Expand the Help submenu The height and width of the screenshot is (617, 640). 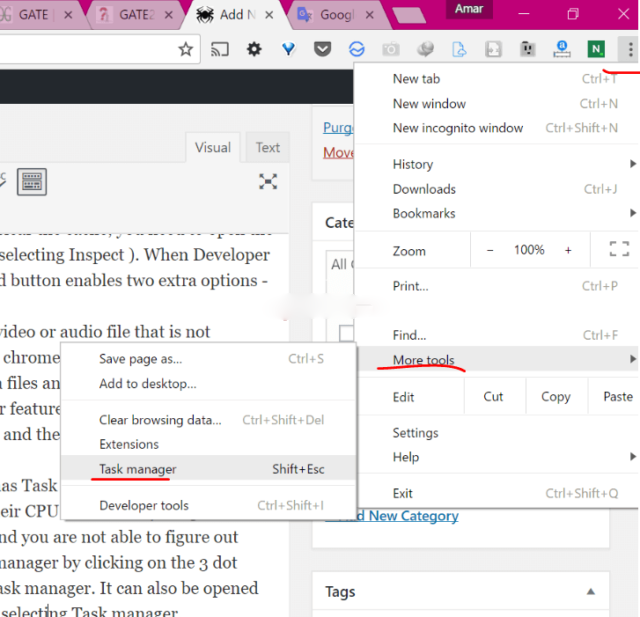496,457
